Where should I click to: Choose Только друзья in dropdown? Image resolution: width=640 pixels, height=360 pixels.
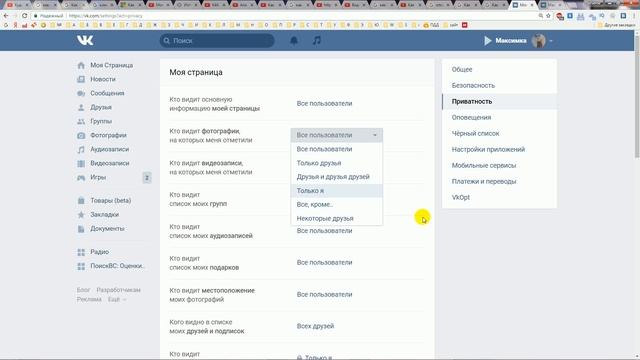(x=337, y=163)
